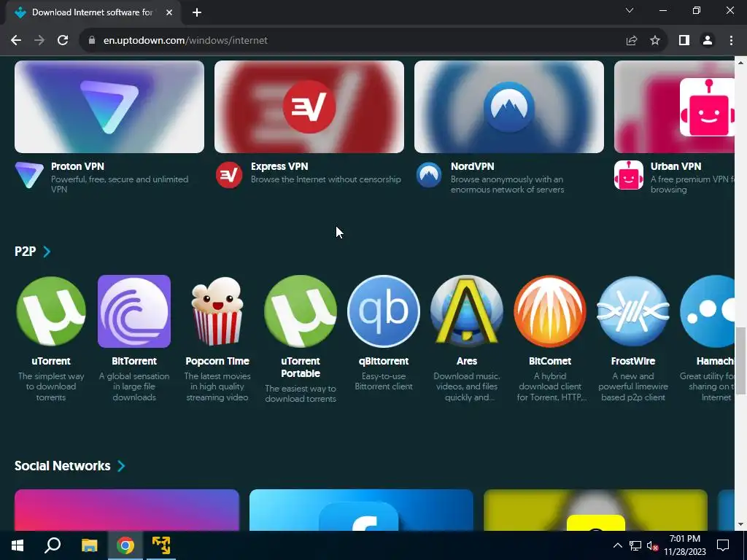This screenshot has height=560, width=747.
Task: Select the Download Internet software tab
Action: pyautogui.click(x=93, y=12)
